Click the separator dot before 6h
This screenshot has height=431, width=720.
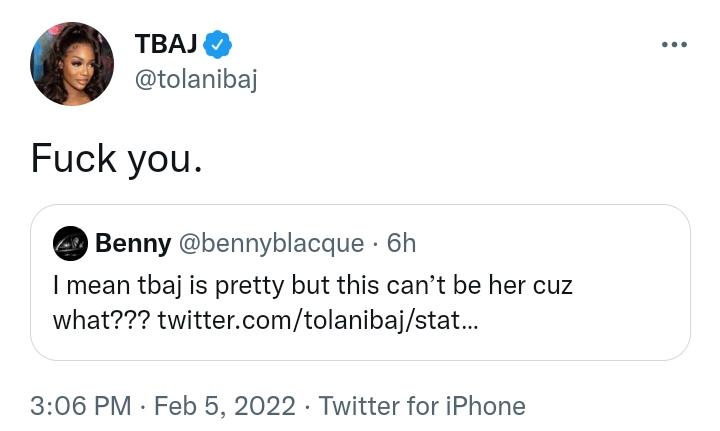coord(375,242)
